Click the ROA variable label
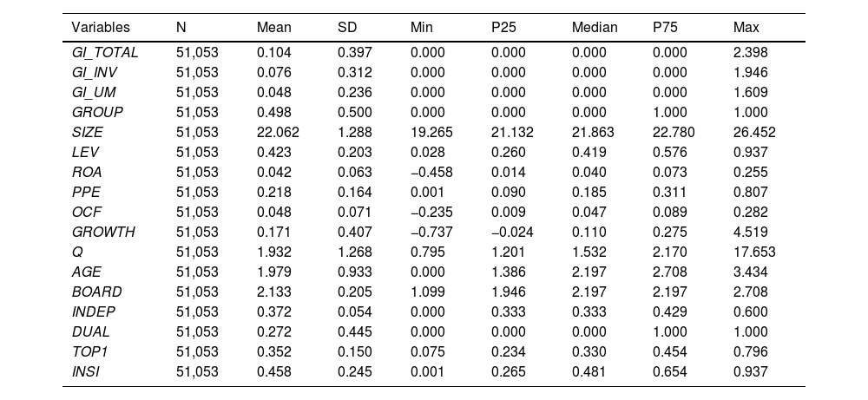This screenshot has width=868, height=400. coord(87,173)
